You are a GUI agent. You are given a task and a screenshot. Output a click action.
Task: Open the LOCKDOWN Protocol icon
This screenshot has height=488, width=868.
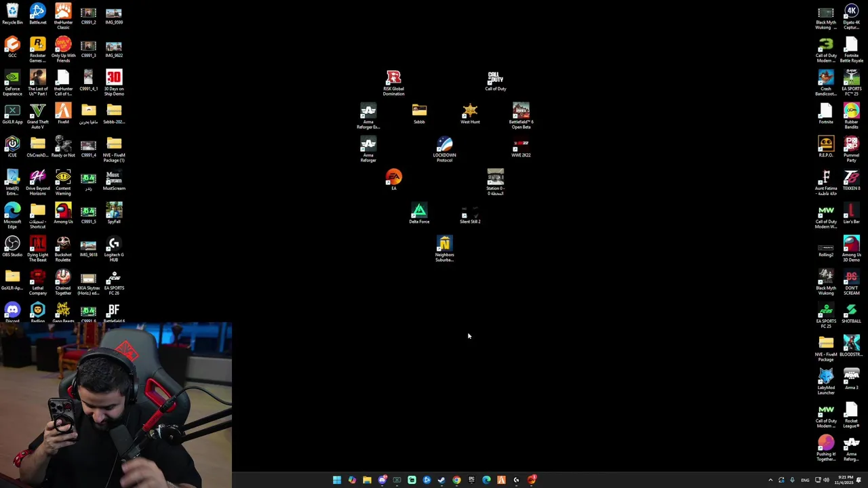point(445,149)
